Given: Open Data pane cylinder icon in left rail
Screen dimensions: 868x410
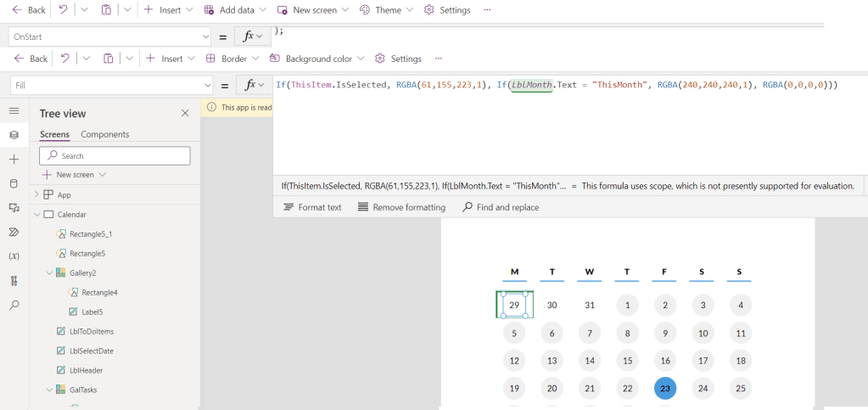Looking at the screenshot, I should coord(14,183).
